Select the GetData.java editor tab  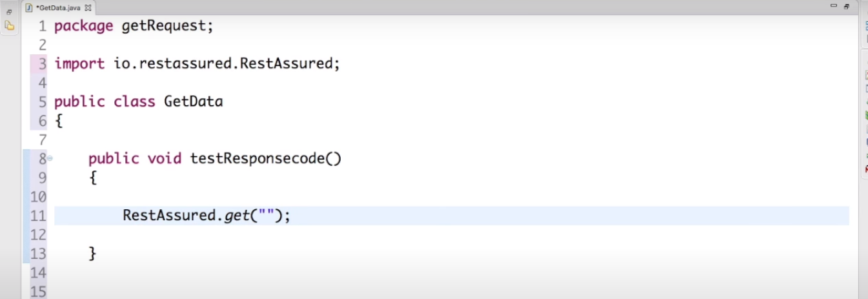(x=59, y=8)
